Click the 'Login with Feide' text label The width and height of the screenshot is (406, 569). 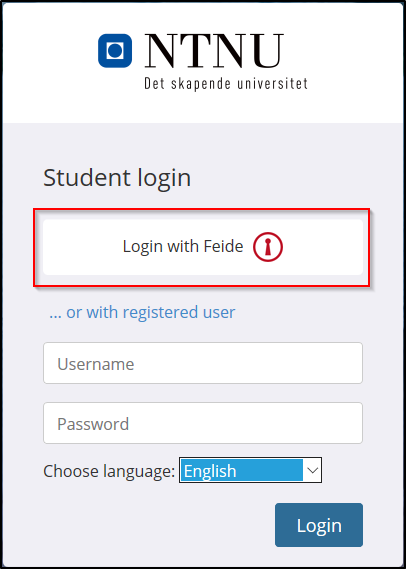(183, 246)
